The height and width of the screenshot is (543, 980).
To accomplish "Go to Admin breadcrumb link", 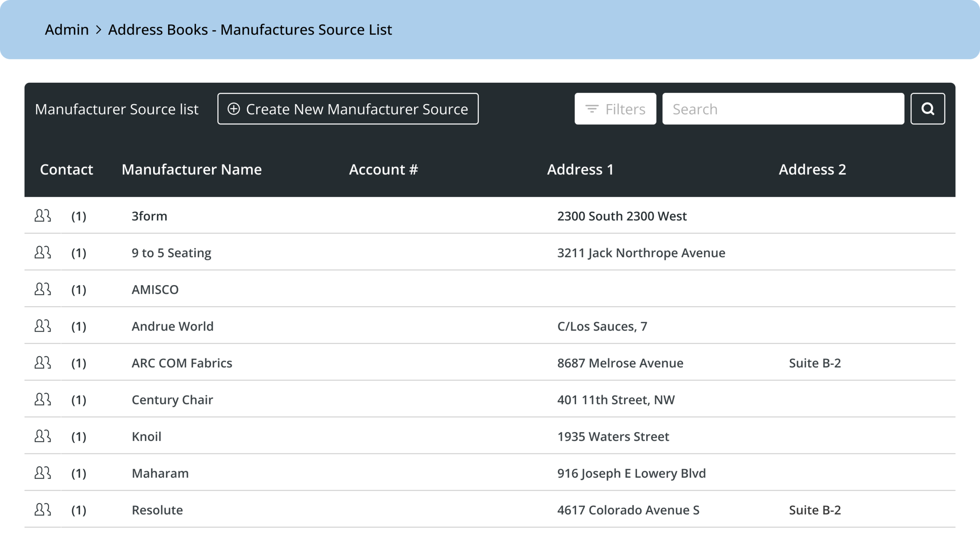I will click(67, 29).
